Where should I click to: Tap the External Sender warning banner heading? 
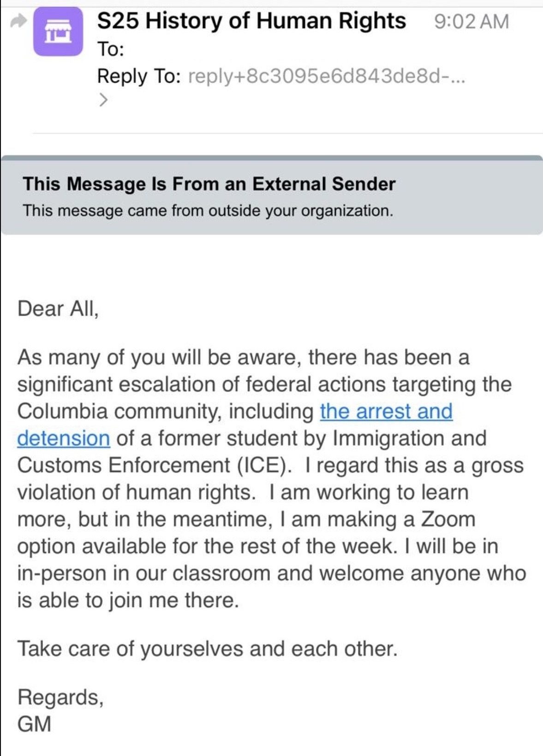[209, 184]
